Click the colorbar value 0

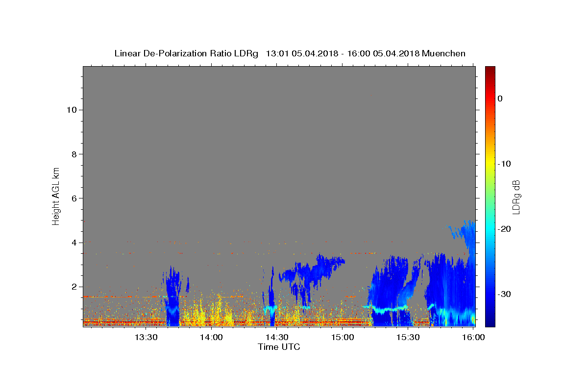tap(500, 98)
